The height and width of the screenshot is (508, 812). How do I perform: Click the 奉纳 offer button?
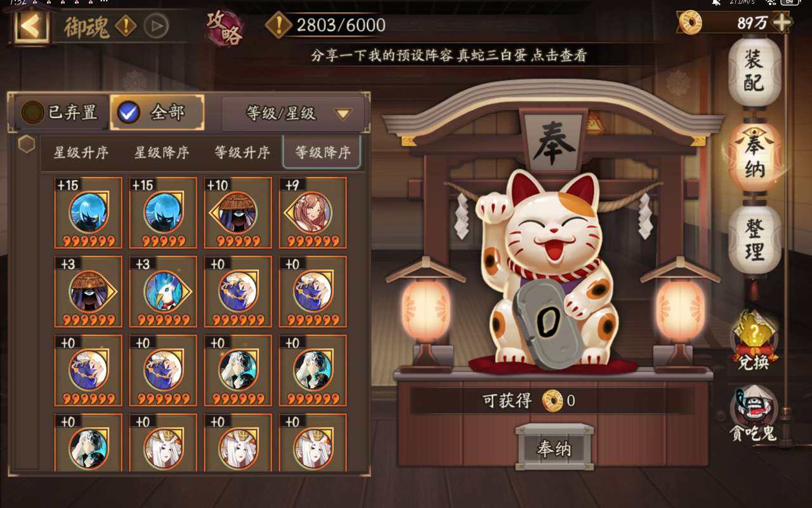(554, 448)
